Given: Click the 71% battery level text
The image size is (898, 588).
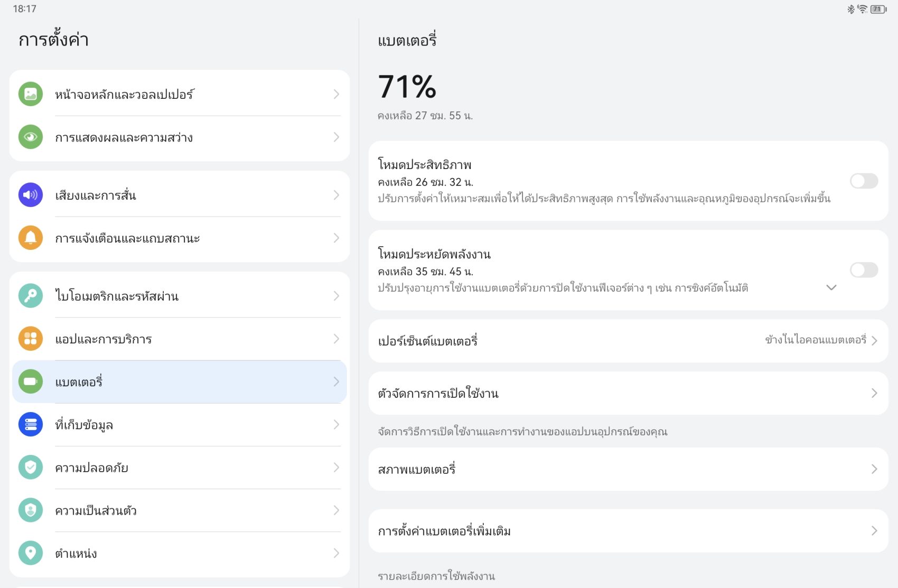Looking at the screenshot, I should [407, 86].
